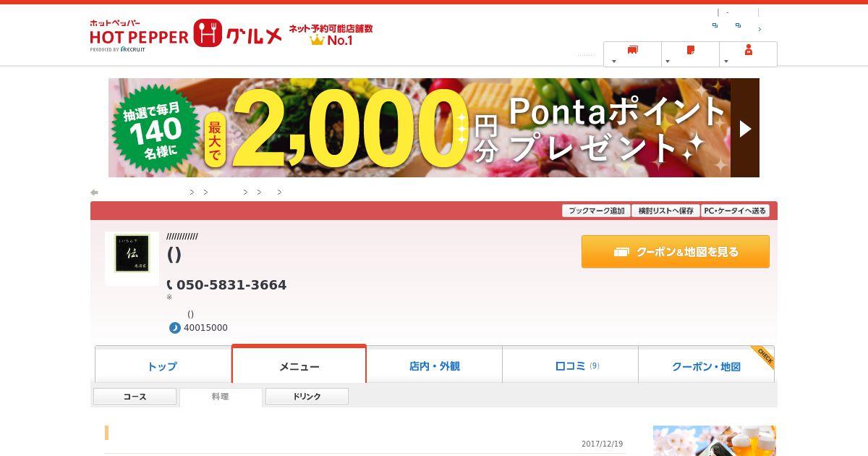Click the クーポン&地図を見る orange button
The height and width of the screenshot is (456, 868).
point(676,252)
